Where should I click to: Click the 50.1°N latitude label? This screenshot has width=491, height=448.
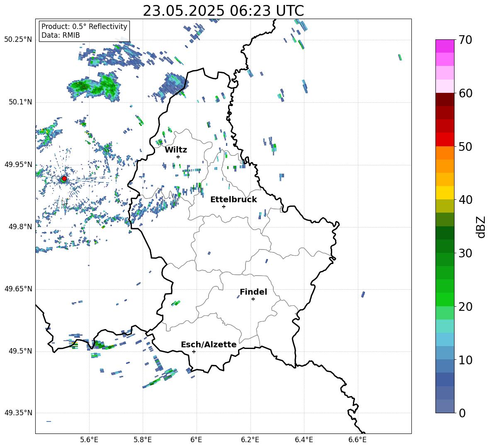pyautogui.click(x=20, y=102)
